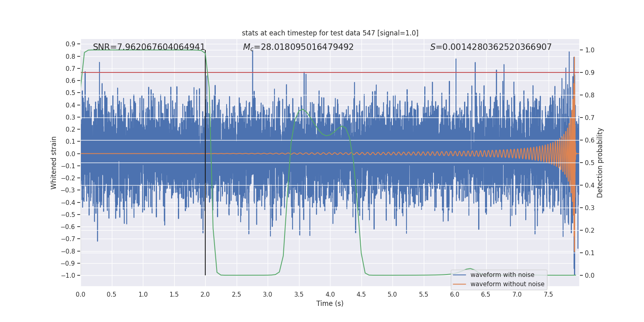Click the 4.0 tick label on time axis
The height and width of the screenshot is (322, 644).
click(x=330, y=295)
